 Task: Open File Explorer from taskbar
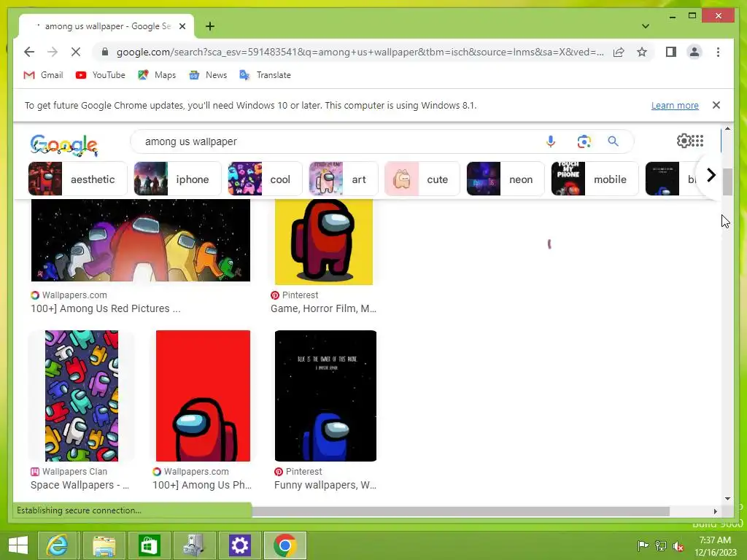click(104, 545)
